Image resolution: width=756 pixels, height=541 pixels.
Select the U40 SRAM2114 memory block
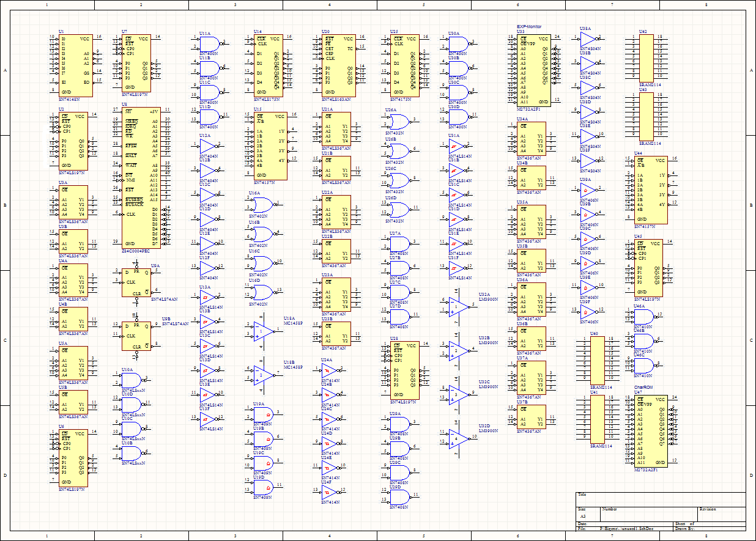click(597, 360)
